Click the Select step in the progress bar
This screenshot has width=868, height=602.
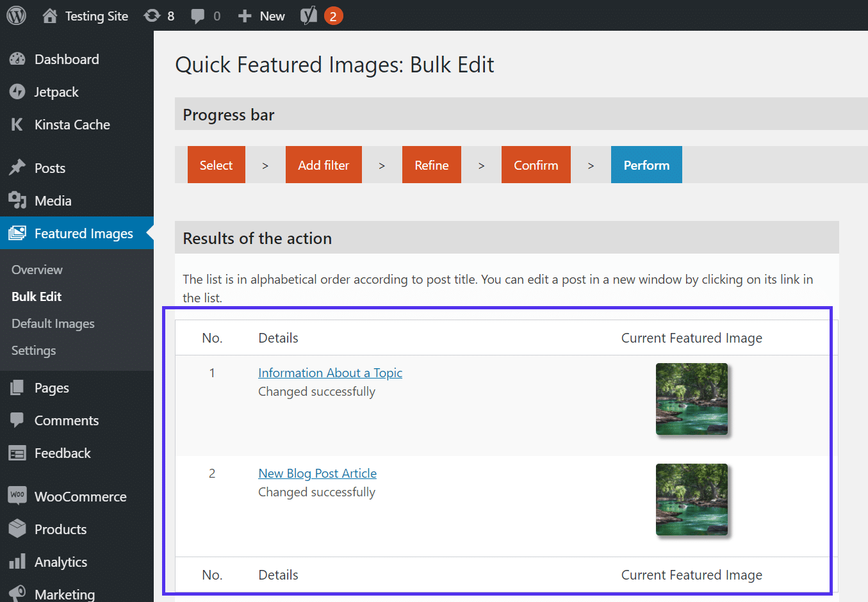[216, 165]
